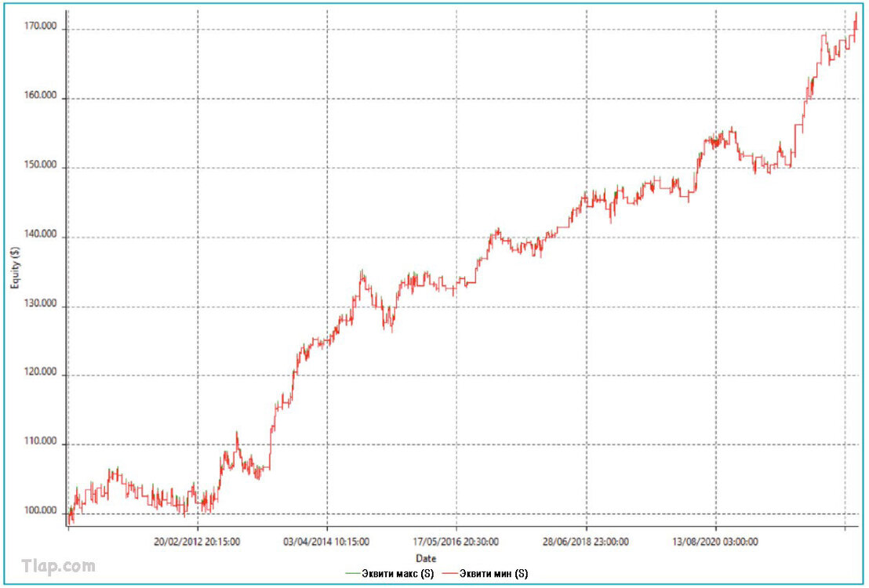This screenshot has height=588, width=869.
Task: Click the date label 17/05/2016 20:30:00
Action: point(456,542)
